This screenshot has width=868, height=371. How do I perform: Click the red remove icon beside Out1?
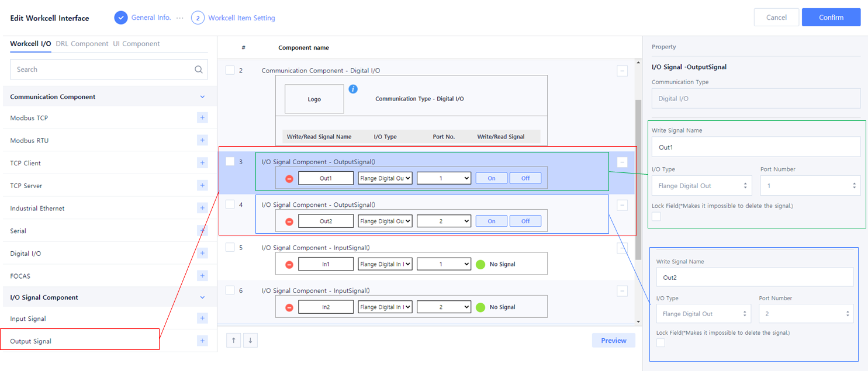point(289,178)
